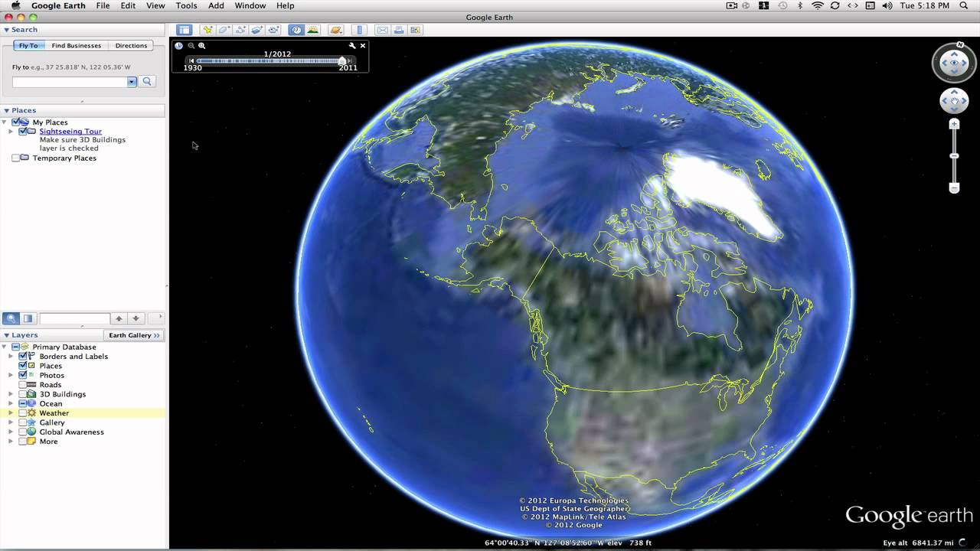Uncheck the Photos layer checkbox
Viewport: 980px width, 551px height.
coord(22,375)
